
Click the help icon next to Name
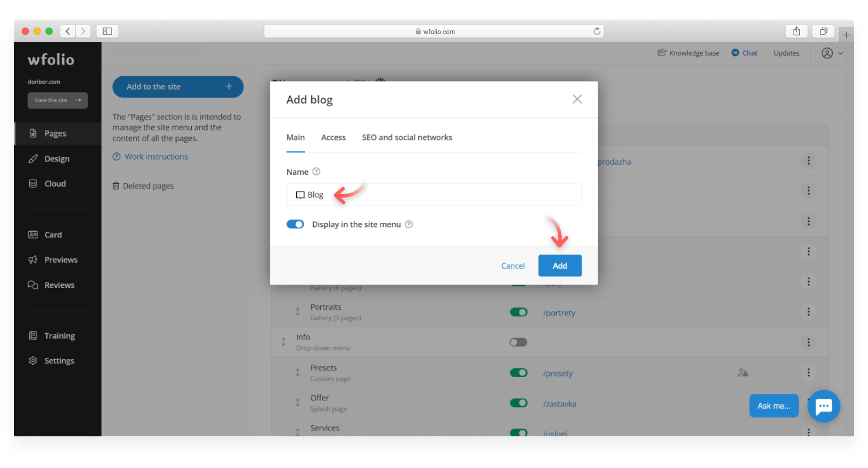317,172
